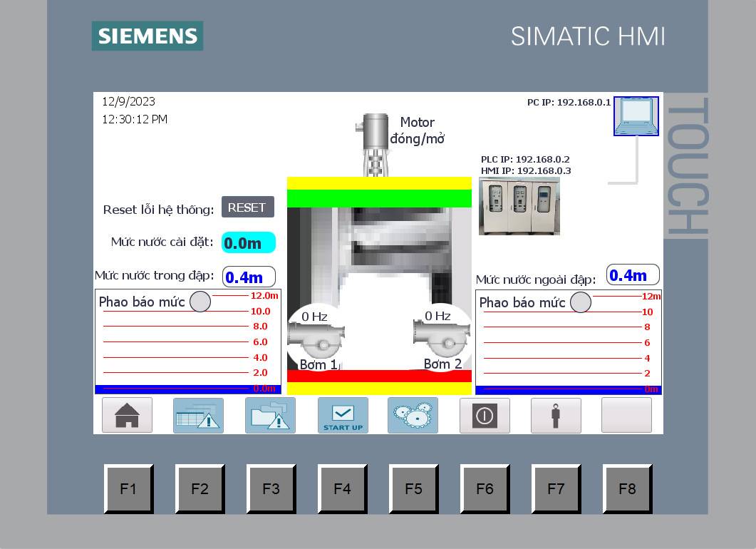Click the left Phao báo mức indicator circle

click(200, 302)
